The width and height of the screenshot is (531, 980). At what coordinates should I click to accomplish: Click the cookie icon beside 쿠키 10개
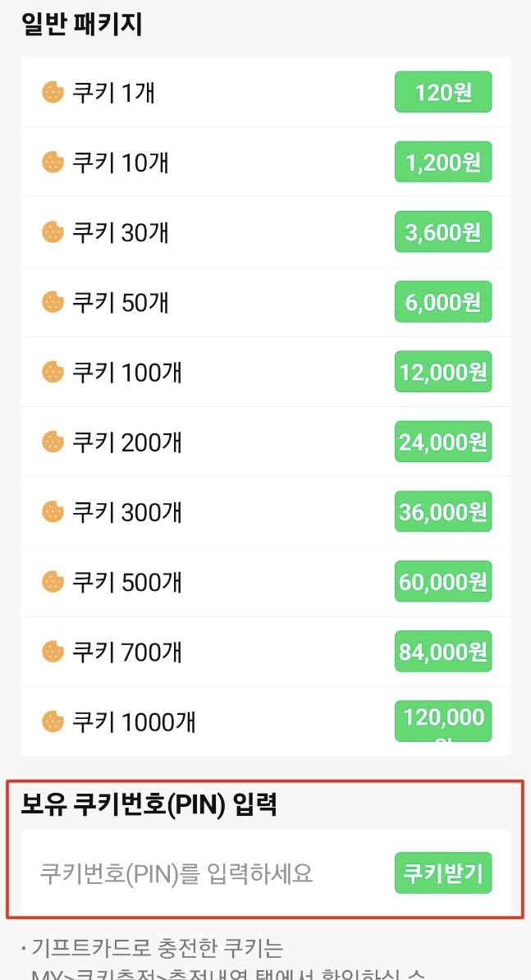pyautogui.click(x=52, y=162)
